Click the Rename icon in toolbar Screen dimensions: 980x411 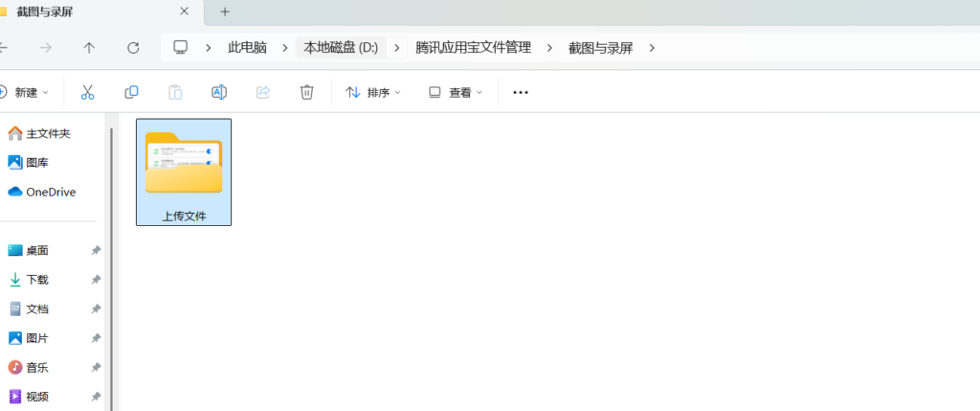219,92
